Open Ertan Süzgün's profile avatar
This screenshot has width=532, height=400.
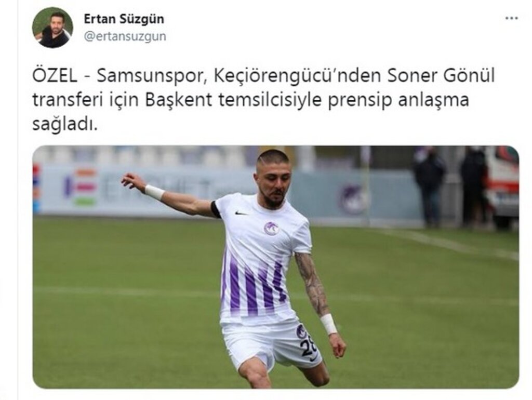52,28
